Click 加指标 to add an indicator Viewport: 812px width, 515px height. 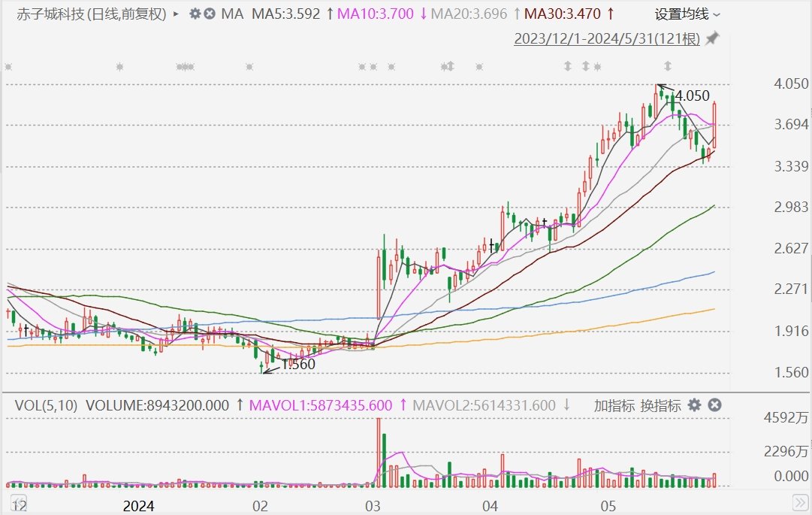614,405
